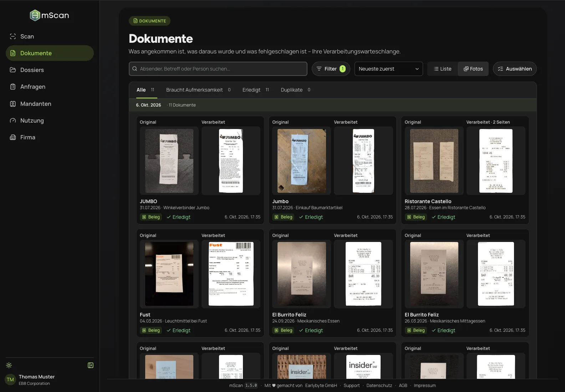Open the Duplikate tab
This screenshot has height=392, width=565.
pyautogui.click(x=295, y=90)
